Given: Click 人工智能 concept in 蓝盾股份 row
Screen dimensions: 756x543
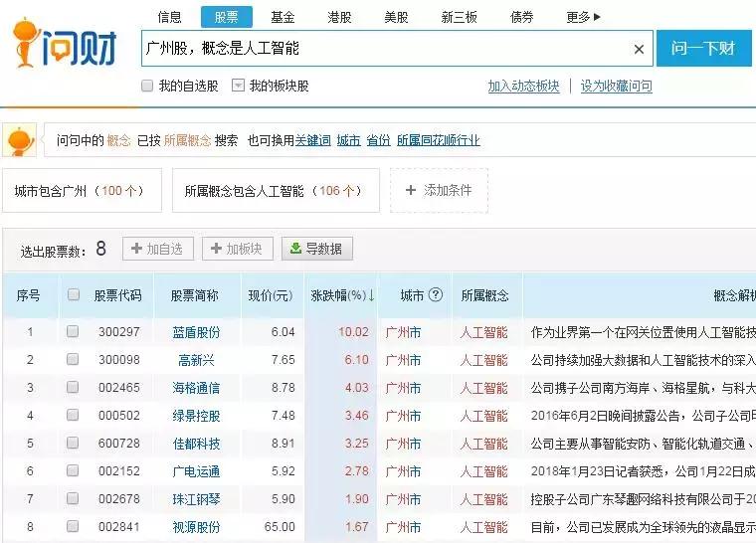Looking at the screenshot, I should [x=483, y=332].
